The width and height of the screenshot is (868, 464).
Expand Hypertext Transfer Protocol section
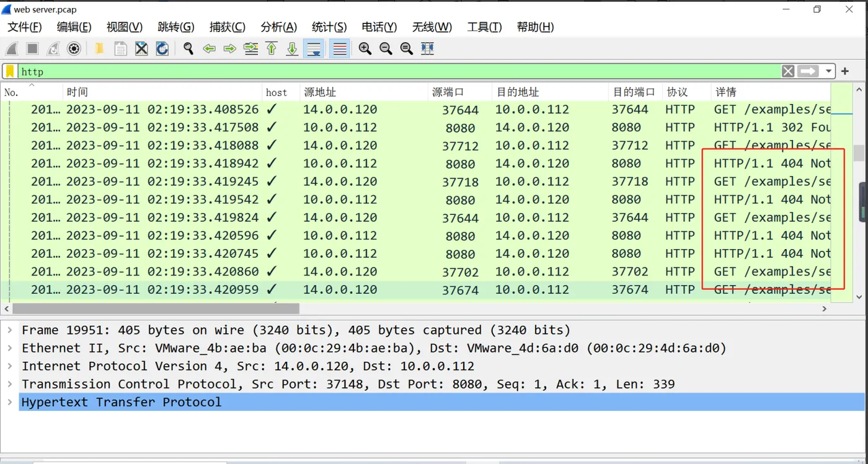coord(9,401)
